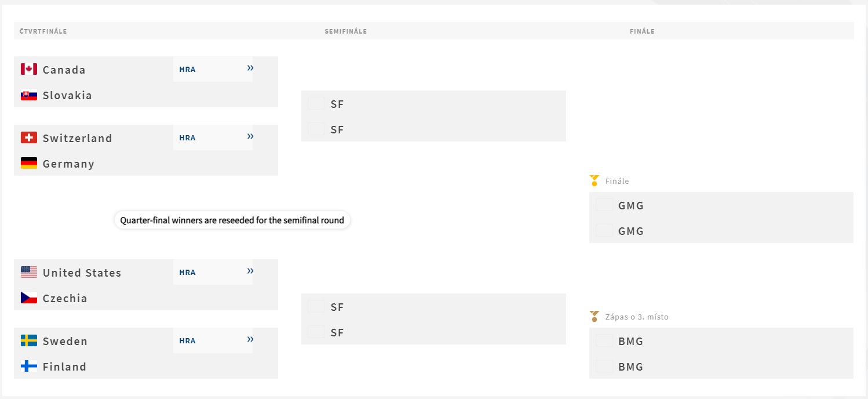The height and width of the screenshot is (399, 868).
Task: Click the United States flag icon
Action: [x=29, y=273]
